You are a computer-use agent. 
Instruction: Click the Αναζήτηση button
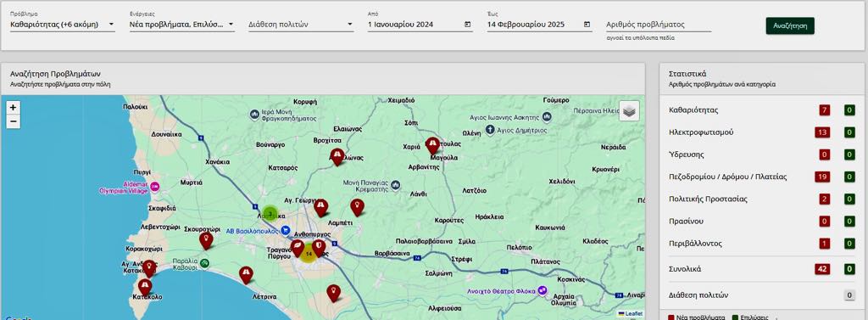(x=790, y=26)
